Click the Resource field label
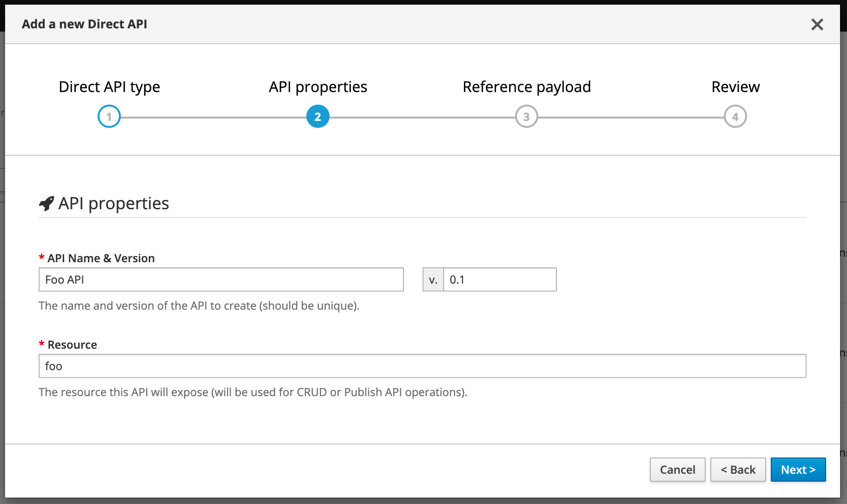 point(72,345)
